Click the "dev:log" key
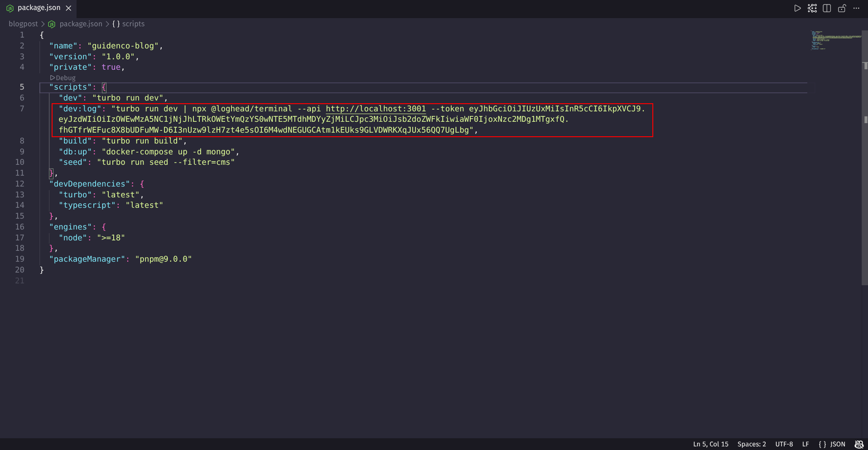Viewport: 868px width, 450px height. 80,109
